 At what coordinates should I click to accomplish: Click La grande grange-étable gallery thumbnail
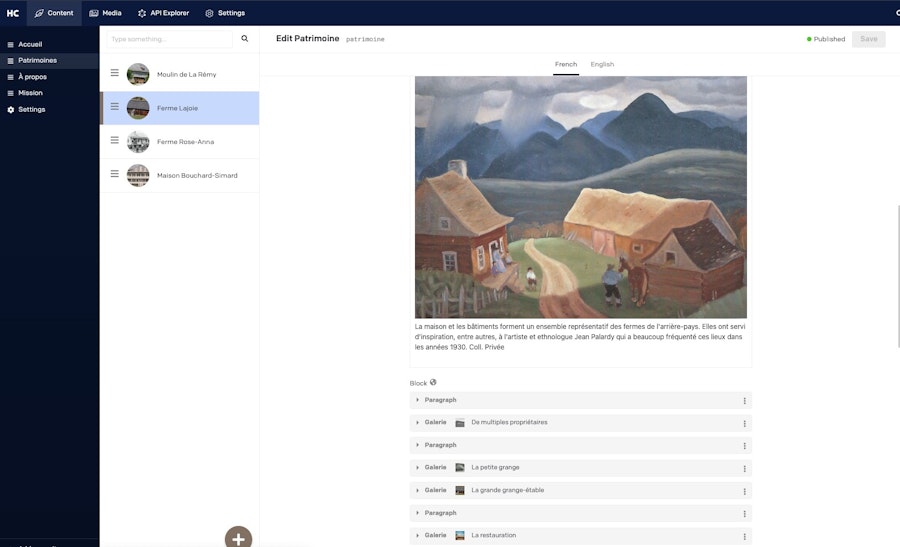[x=460, y=490]
